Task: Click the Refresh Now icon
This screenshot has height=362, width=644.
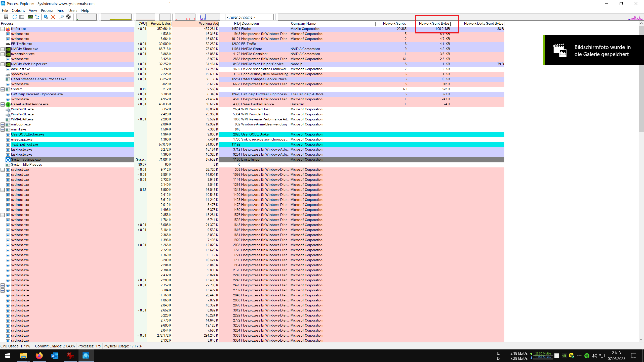Action: coord(15,17)
